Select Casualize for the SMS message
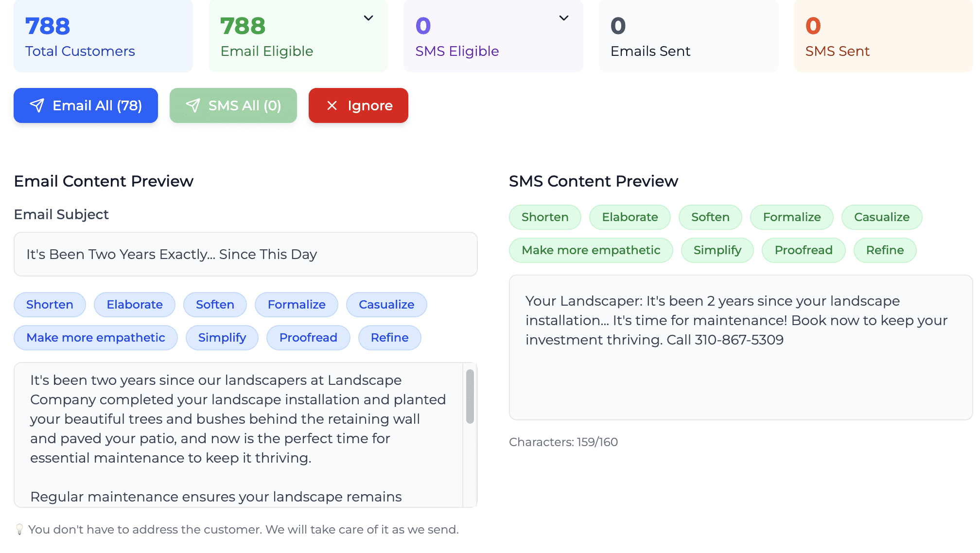The image size is (980, 553). pyautogui.click(x=881, y=217)
